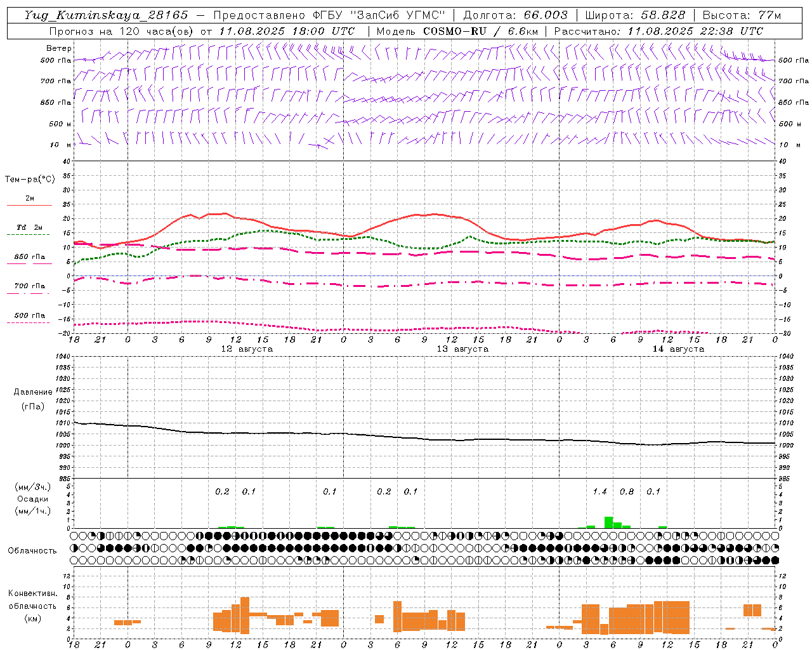Select the text Предоставлено ФГБУ "ЗапСиб УГМС"
812x650 pixels.
coord(329,15)
